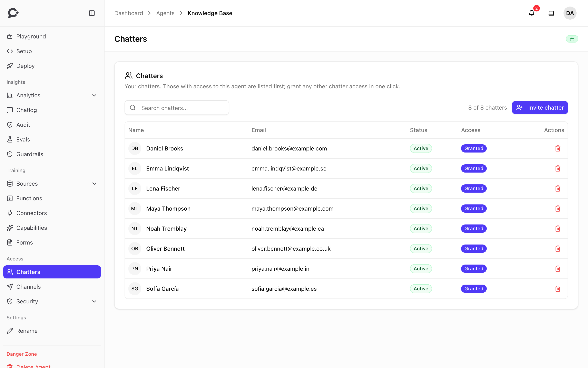Screen dimensions: 588x368
Task: Focus the Search chatters input field
Action: point(177,108)
